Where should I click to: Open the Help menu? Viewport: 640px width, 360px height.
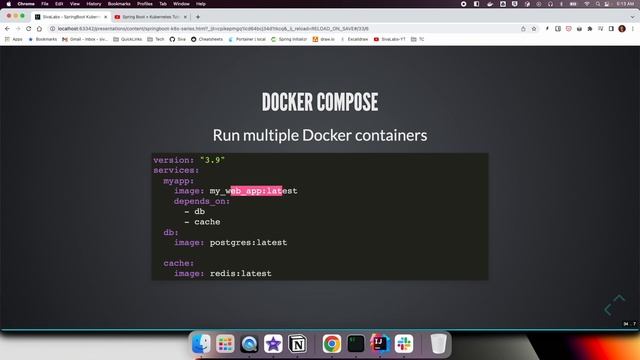coord(201,4)
